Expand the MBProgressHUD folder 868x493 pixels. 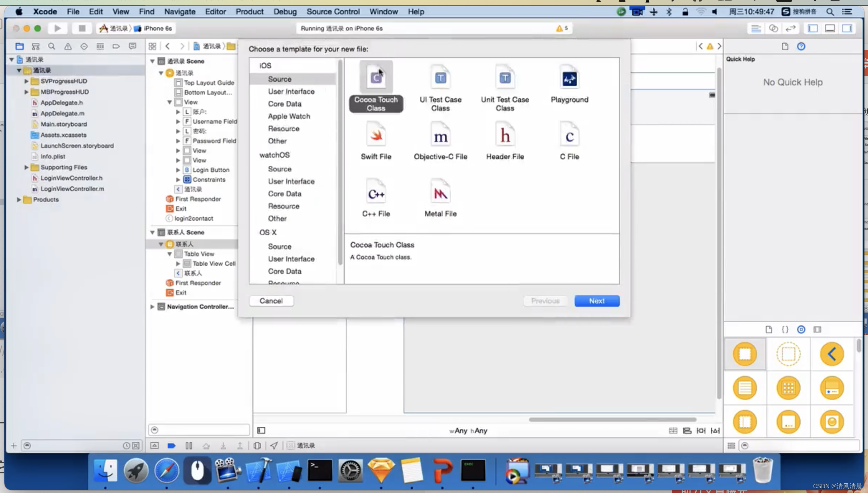click(26, 92)
